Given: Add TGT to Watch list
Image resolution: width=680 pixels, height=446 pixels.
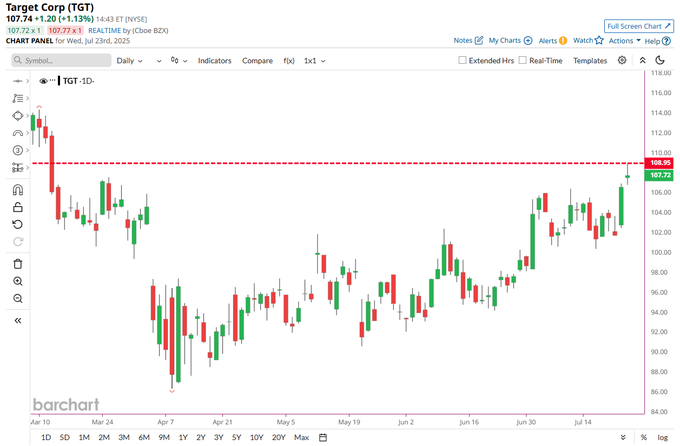Looking at the screenshot, I should (588, 40).
